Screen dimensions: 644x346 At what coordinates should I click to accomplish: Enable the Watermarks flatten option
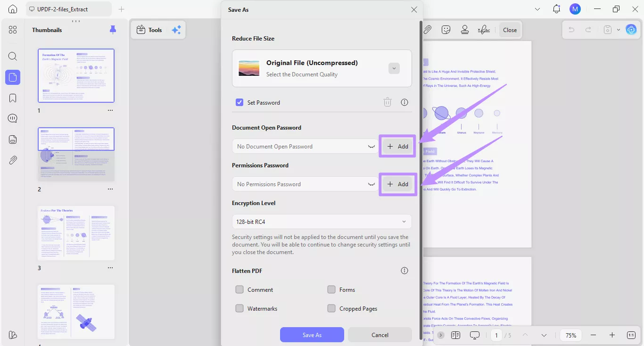[x=239, y=308]
